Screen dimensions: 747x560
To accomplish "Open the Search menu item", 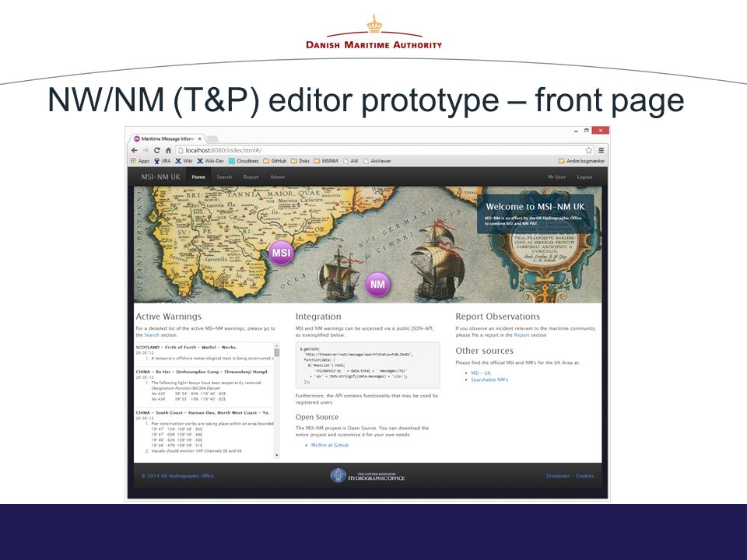I will point(224,177).
